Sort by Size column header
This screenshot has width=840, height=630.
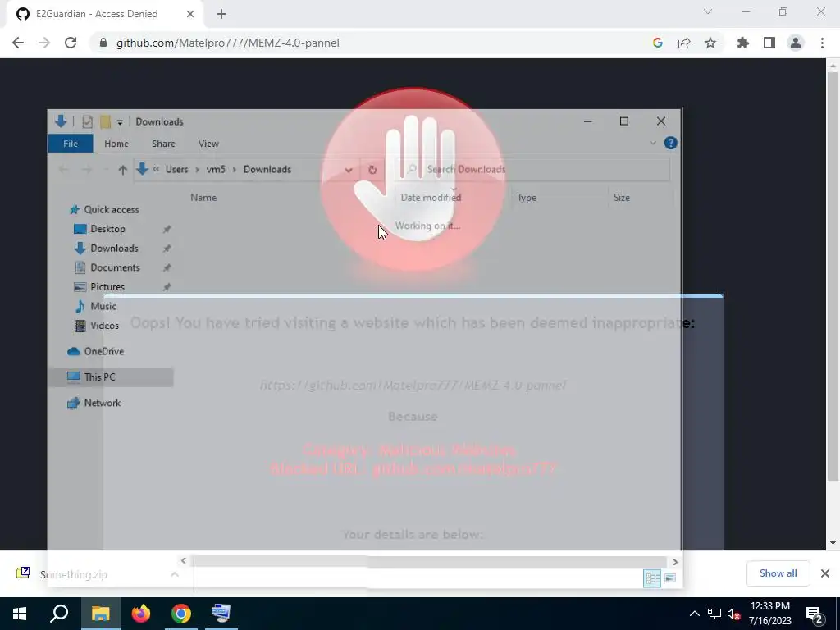tap(622, 198)
